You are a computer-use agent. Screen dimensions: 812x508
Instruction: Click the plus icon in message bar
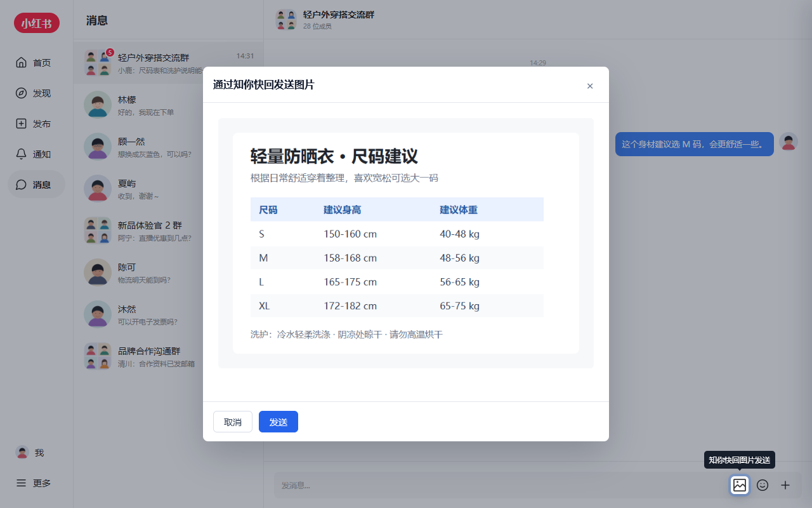[785, 485]
